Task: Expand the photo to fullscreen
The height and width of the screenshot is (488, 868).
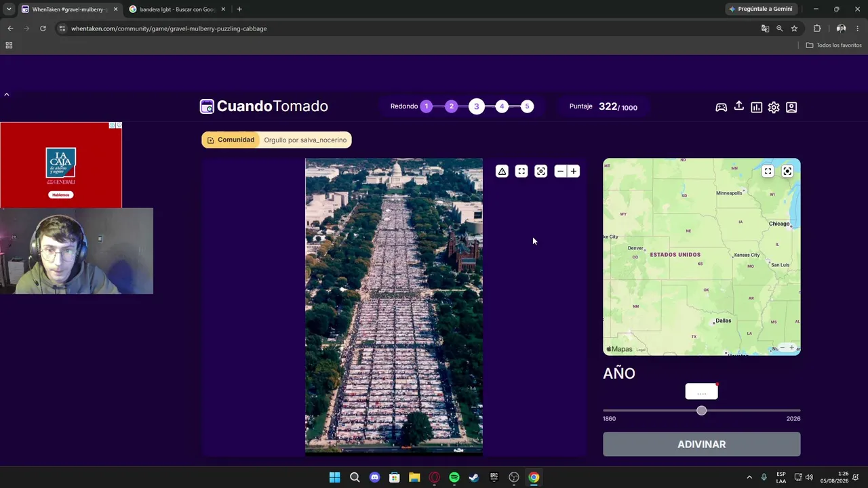Action: click(x=521, y=171)
